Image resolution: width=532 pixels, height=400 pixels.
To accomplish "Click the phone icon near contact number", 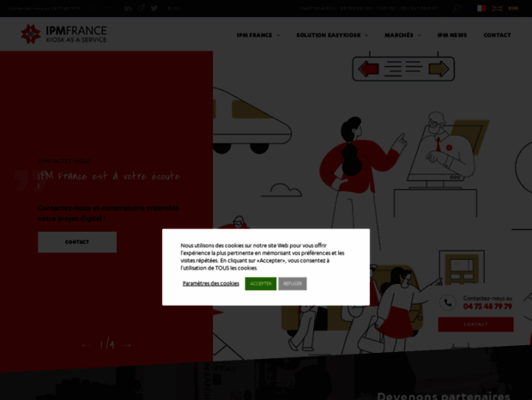I will point(448,302).
